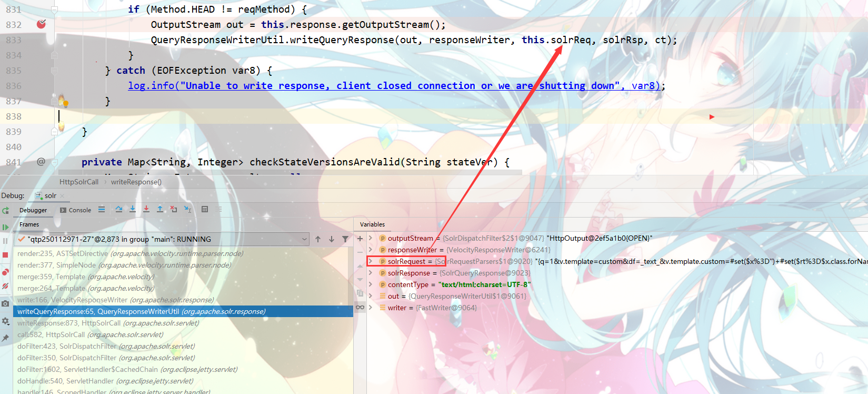Image resolution: width=868 pixels, height=394 pixels.
Task: Click previous frame up arrow
Action: [x=318, y=239]
